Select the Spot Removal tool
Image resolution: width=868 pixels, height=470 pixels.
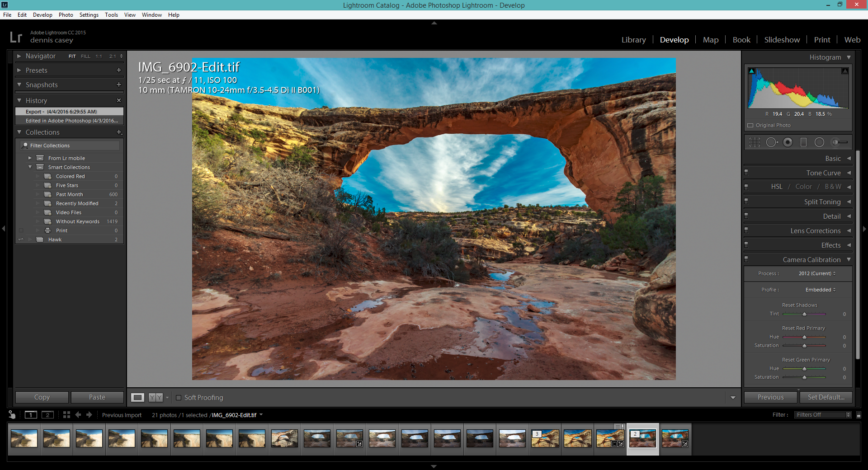click(x=771, y=142)
